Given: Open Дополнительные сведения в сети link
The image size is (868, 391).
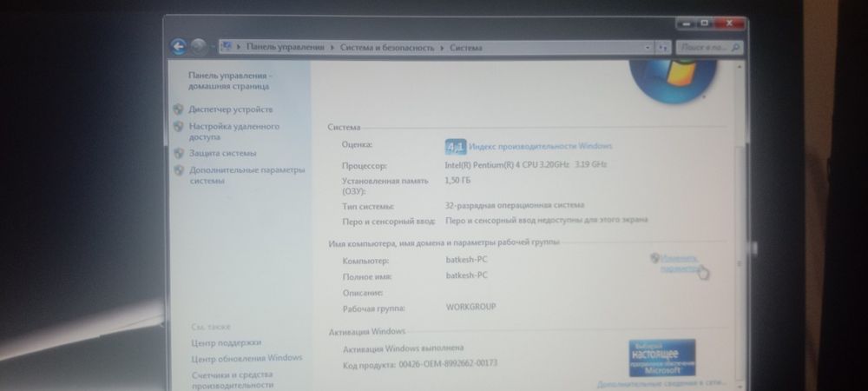Looking at the screenshot, I should coord(661,383).
